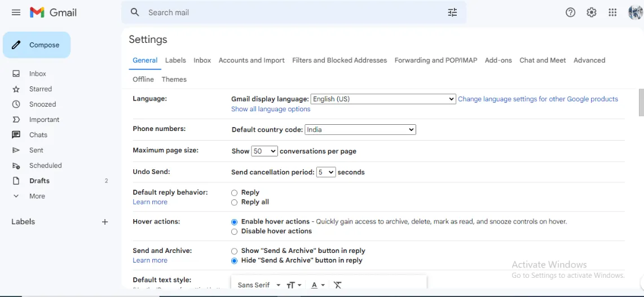The height and width of the screenshot is (297, 644).
Task: Click the search options filter icon
Action: point(452,12)
